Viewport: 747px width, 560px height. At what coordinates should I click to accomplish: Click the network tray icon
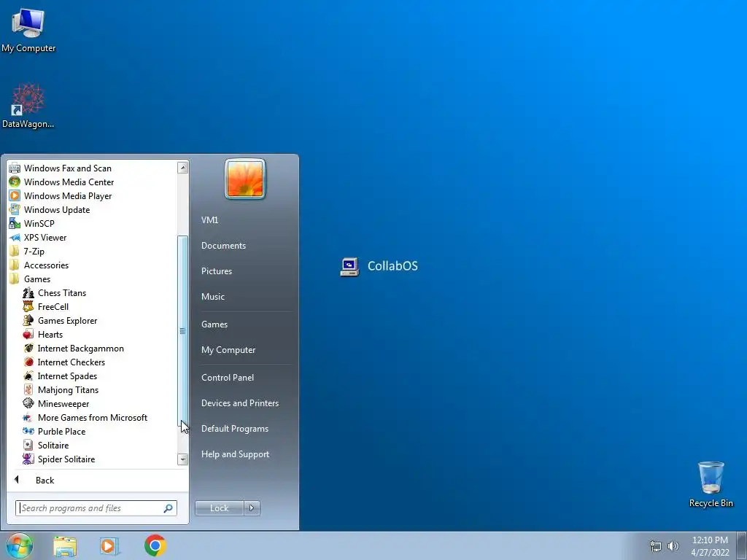pos(656,546)
